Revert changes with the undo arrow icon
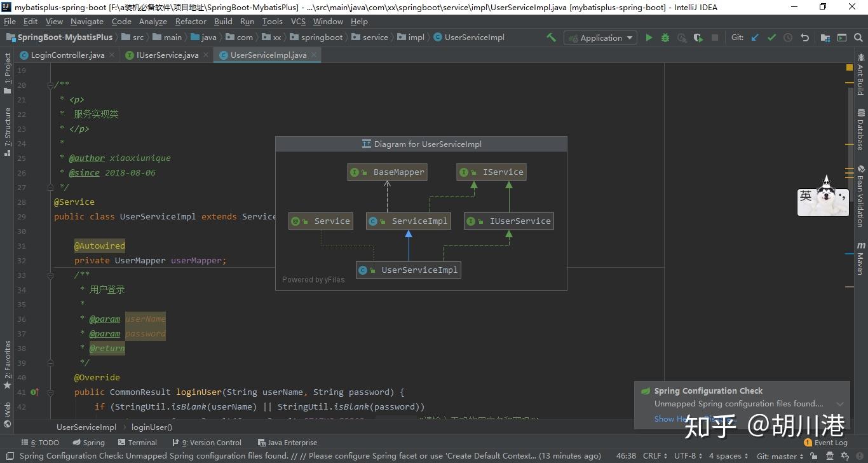This screenshot has width=868, height=463. [804, 38]
